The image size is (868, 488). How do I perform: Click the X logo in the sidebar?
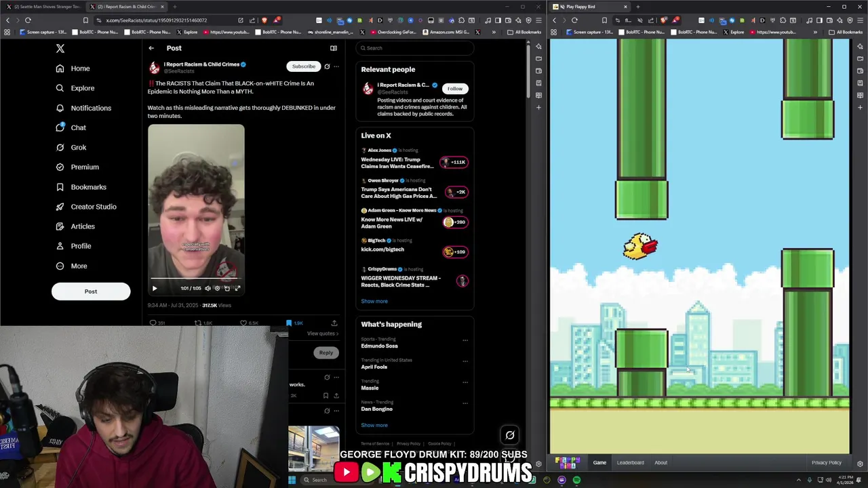(x=60, y=48)
